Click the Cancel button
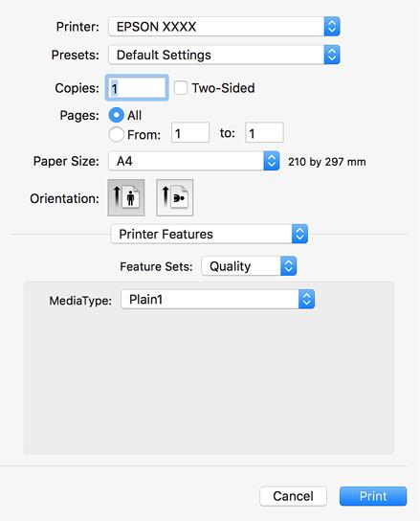 point(293,496)
